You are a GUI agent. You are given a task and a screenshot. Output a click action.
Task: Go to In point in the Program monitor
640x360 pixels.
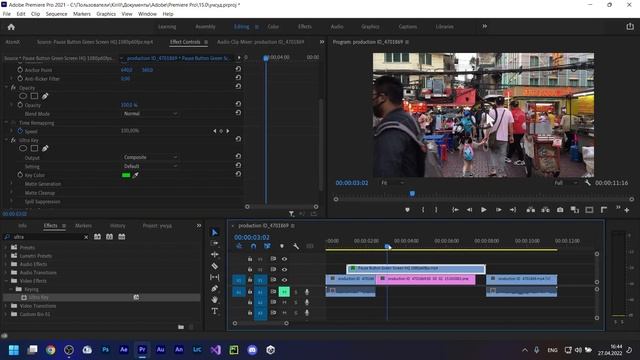[455, 210]
